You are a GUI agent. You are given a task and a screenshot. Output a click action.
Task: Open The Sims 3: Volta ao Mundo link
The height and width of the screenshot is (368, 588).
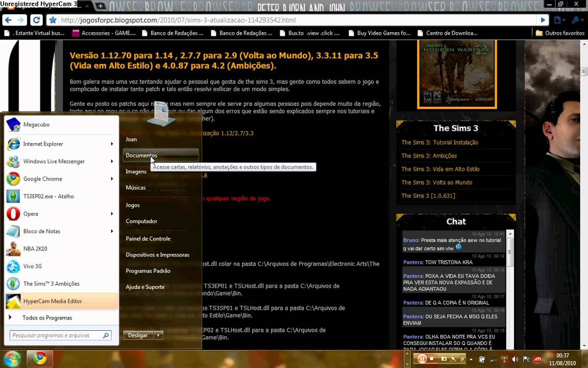click(436, 182)
